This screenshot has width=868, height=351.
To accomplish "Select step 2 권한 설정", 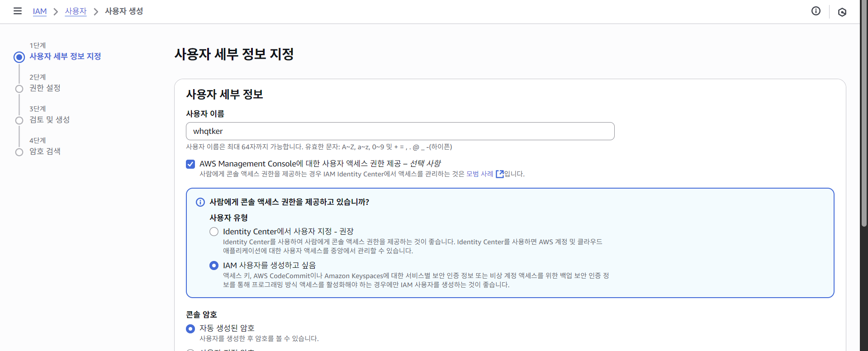I will pyautogui.click(x=45, y=88).
